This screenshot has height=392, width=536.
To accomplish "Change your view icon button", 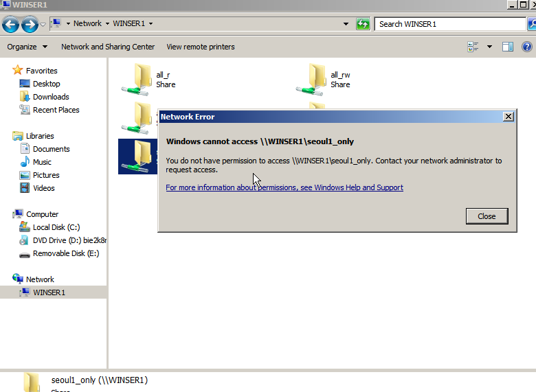I will point(473,47).
